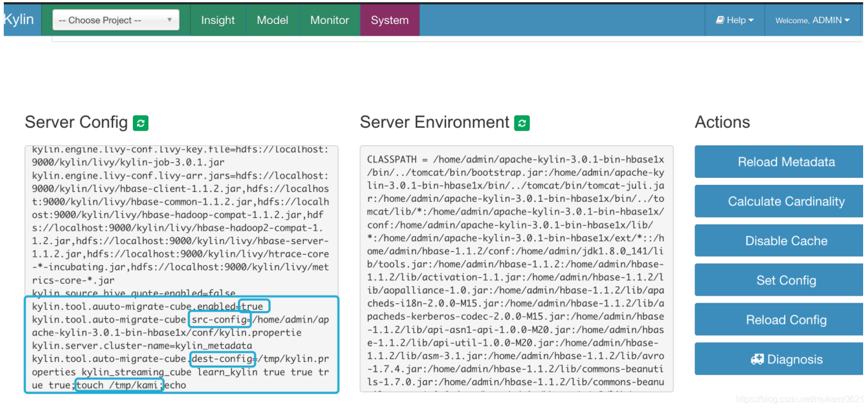Switch to the Model tab

click(272, 20)
